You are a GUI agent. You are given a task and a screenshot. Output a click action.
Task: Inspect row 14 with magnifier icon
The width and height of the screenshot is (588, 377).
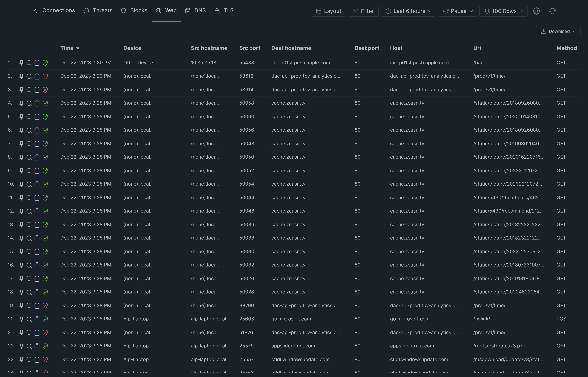(29, 238)
